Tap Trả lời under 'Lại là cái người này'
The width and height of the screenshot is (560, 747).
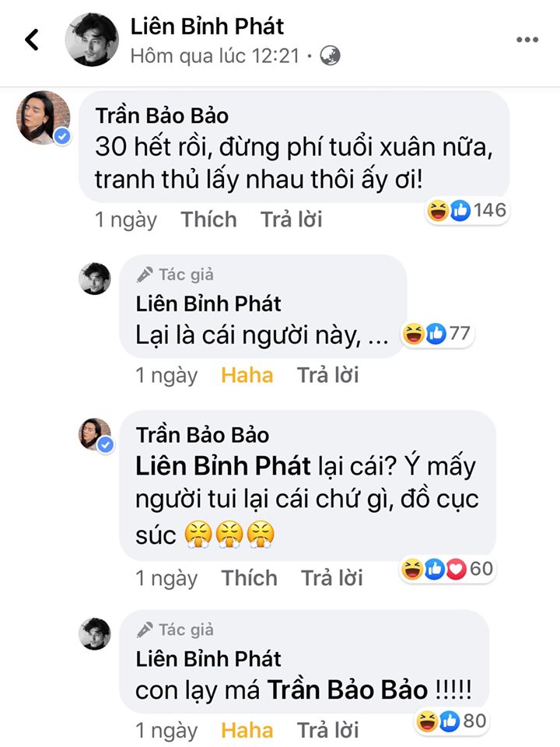pos(328,375)
